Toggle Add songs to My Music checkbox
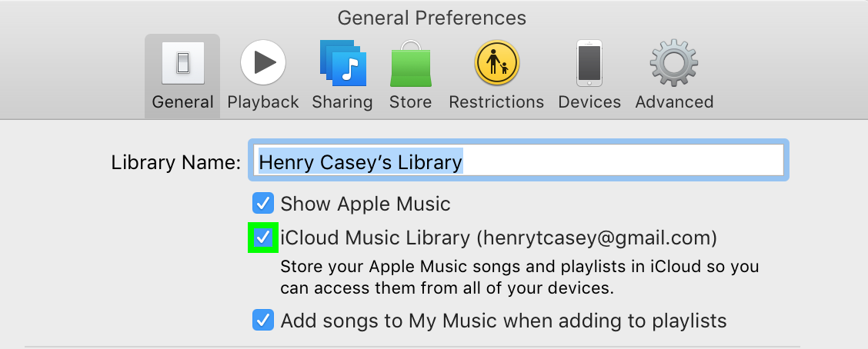This screenshot has height=349, width=868. tap(263, 320)
